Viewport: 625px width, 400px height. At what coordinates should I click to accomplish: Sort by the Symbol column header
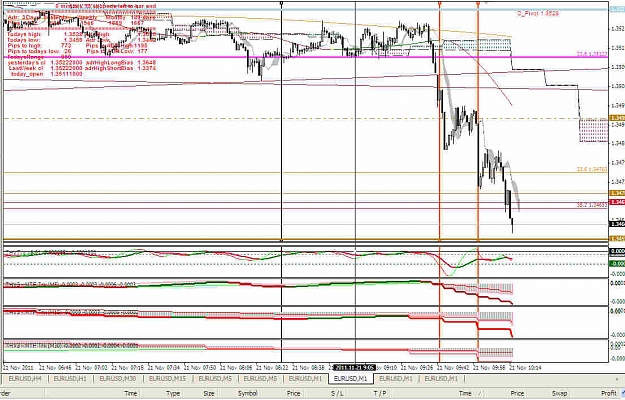(x=247, y=393)
